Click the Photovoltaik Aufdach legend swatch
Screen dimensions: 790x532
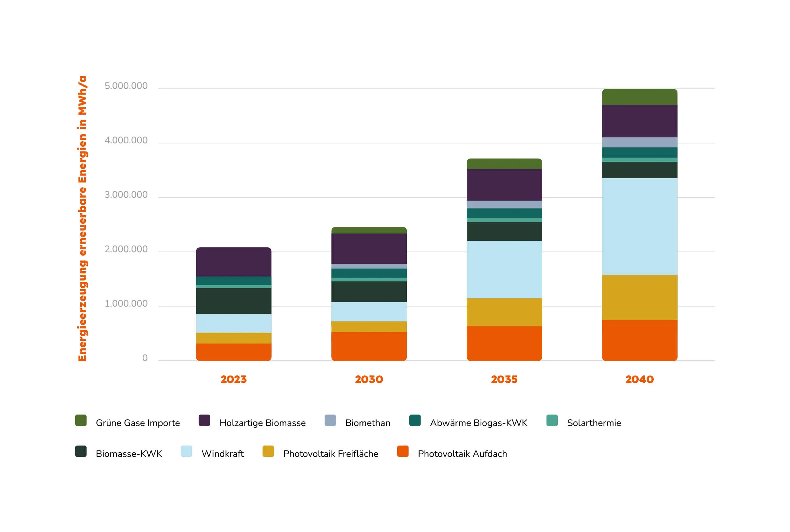(403, 451)
